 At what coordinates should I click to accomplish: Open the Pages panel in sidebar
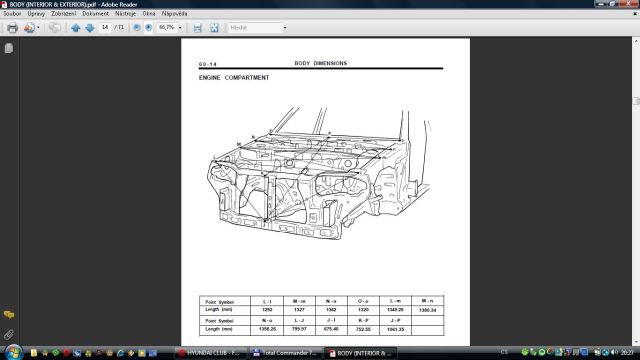[9, 48]
